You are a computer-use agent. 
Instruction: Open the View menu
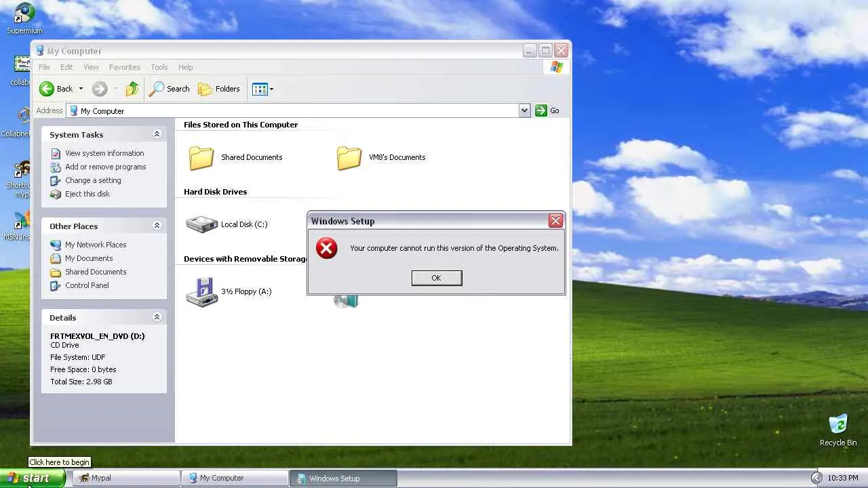pyautogui.click(x=91, y=67)
